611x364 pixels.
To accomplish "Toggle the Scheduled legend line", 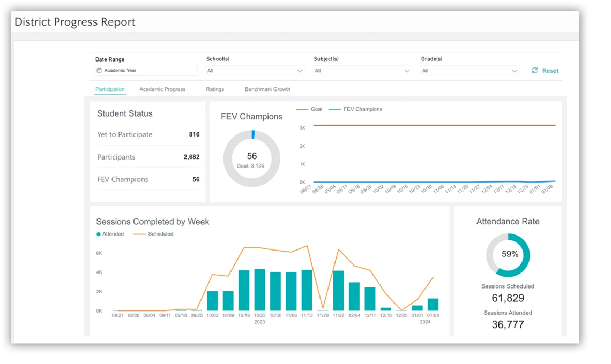I will click(x=139, y=234).
